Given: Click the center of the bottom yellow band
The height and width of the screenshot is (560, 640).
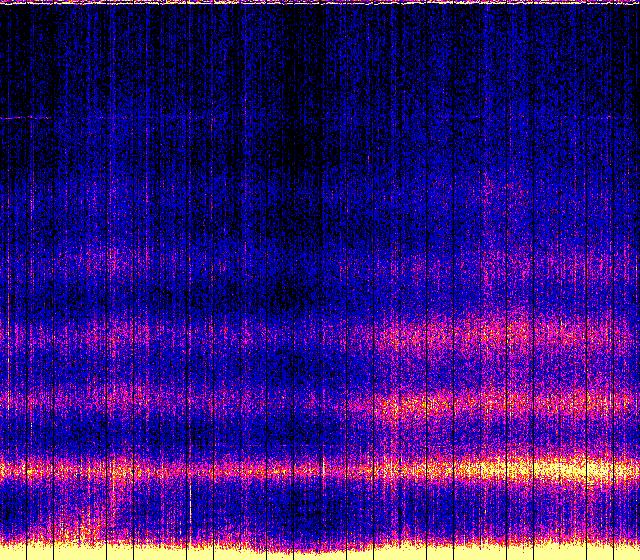Looking at the screenshot, I should pos(320,552).
